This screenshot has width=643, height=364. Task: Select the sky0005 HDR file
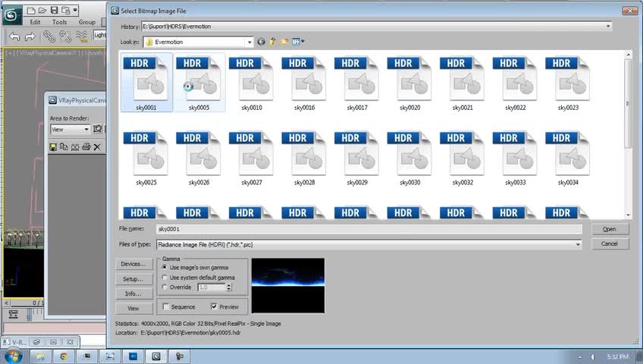click(x=199, y=83)
